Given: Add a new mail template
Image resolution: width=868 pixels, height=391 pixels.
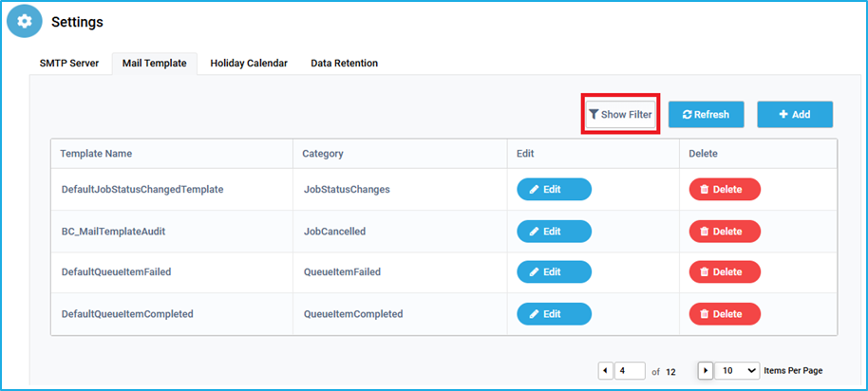Looking at the screenshot, I should (795, 115).
